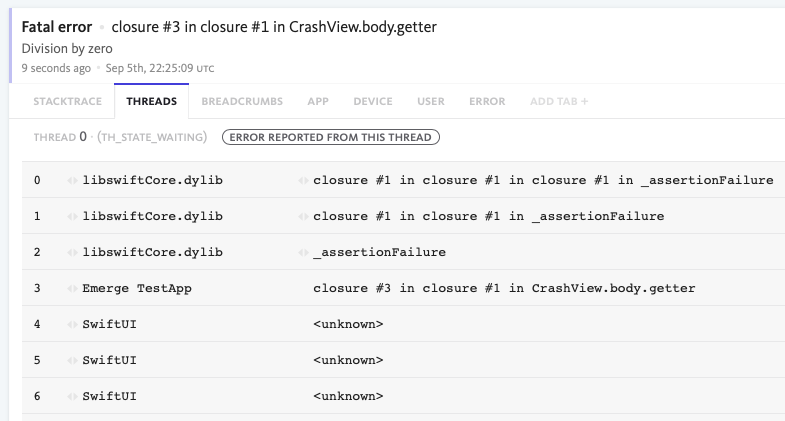Viewport: 785px width, 421px height.
Task: Open the Stacktrace tab
Action: coord(67,101)
